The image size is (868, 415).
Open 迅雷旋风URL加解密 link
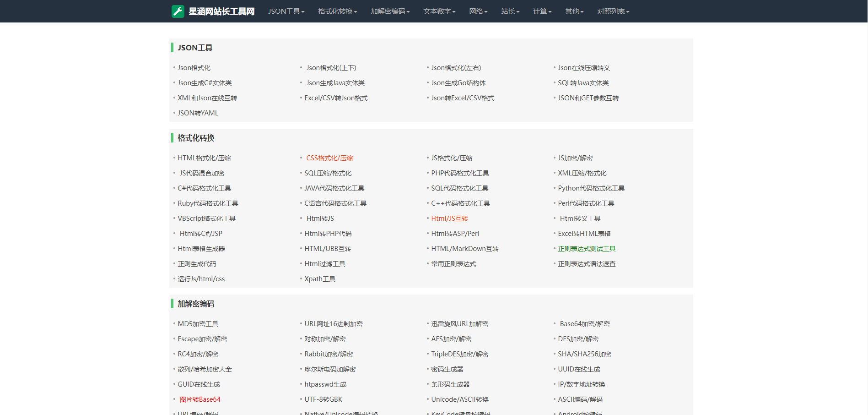[x=459, y=324]
